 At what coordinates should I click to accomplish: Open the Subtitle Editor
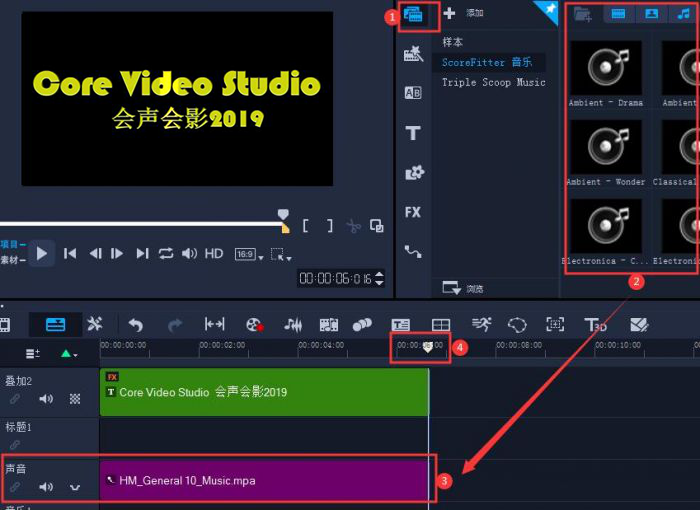click(400, 325)
